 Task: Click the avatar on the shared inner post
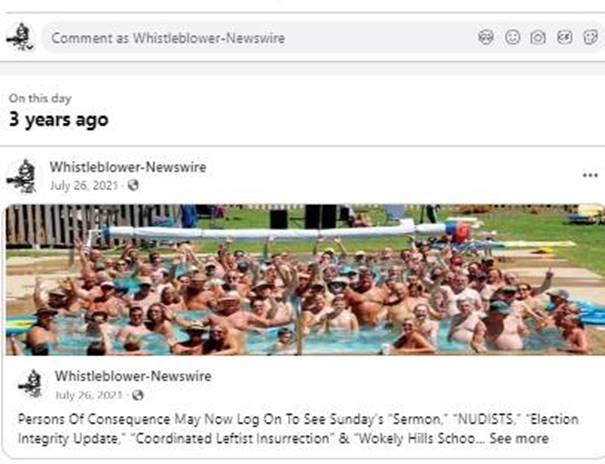click(x=31, y=384)
